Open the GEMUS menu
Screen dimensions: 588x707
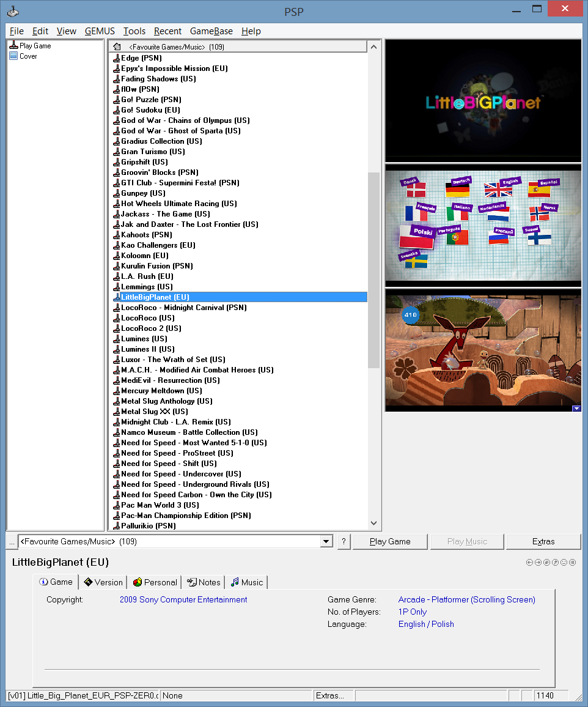(100, 31)
